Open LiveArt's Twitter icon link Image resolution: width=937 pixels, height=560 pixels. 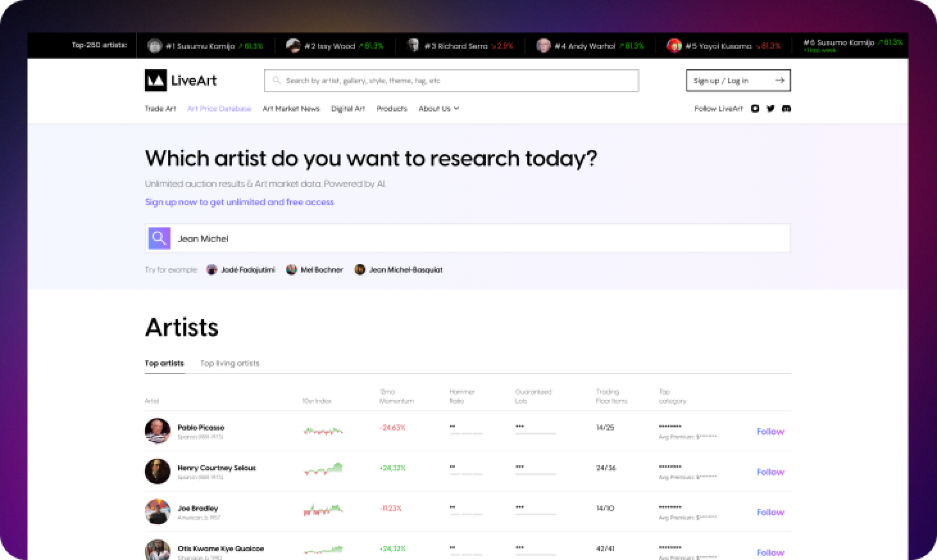(x=770, y=109)
